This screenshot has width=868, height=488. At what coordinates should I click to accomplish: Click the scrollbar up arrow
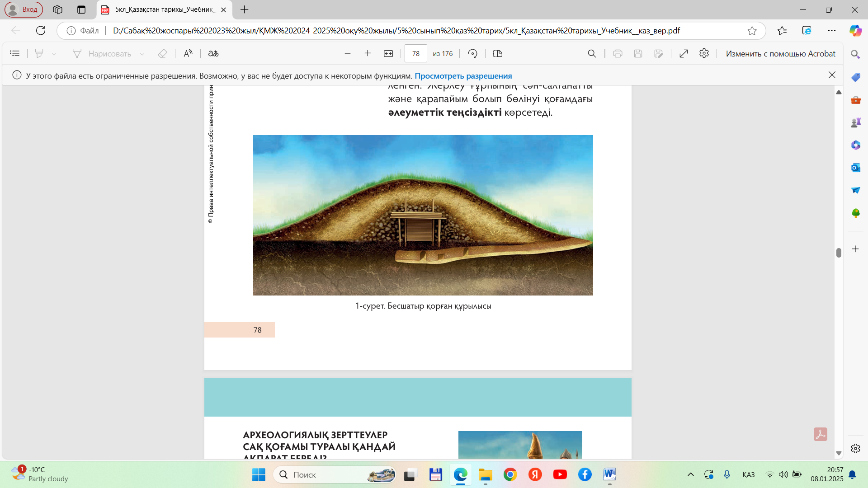pos(839,92)
